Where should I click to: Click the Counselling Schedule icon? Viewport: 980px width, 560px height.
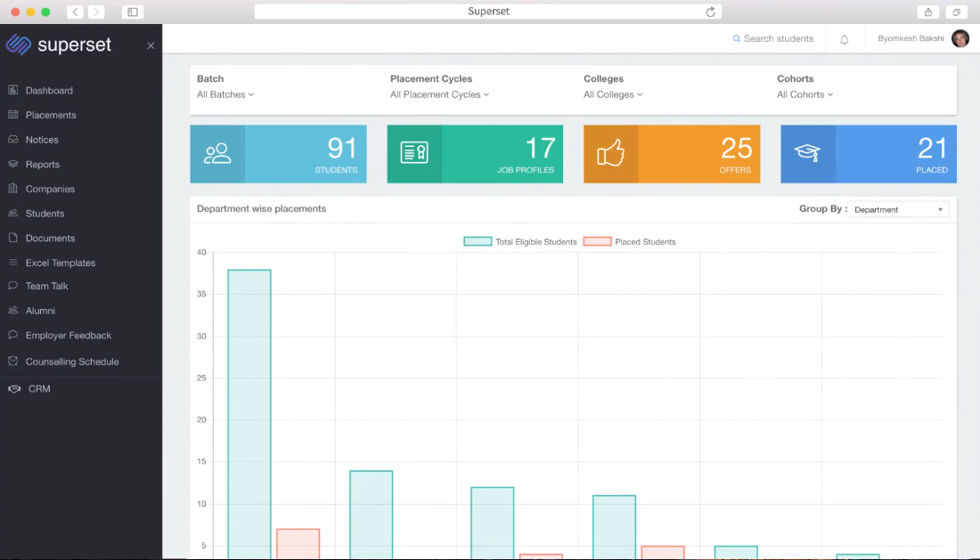tap(13, 361)
